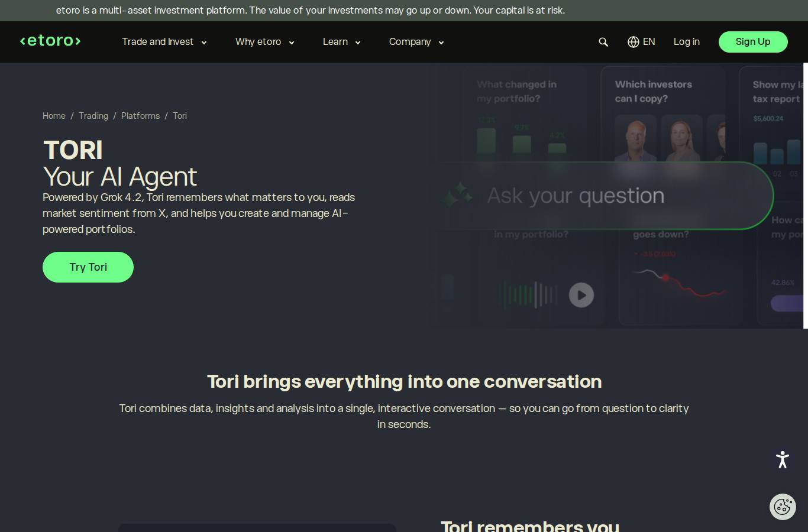
Task: Click the Try Tori button
Action: click(x=88, y=267)
